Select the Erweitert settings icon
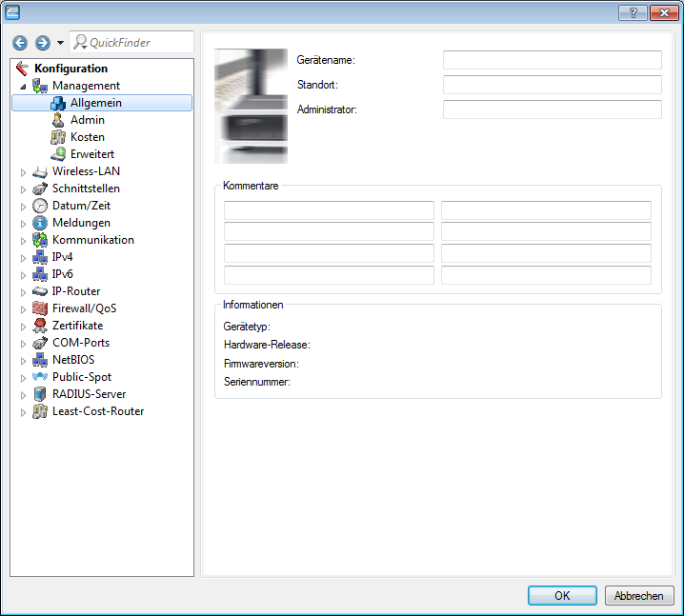 [58, 154]
